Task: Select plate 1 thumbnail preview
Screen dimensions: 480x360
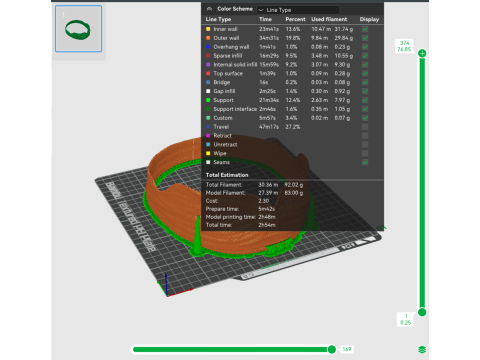Action: (78, 29)
